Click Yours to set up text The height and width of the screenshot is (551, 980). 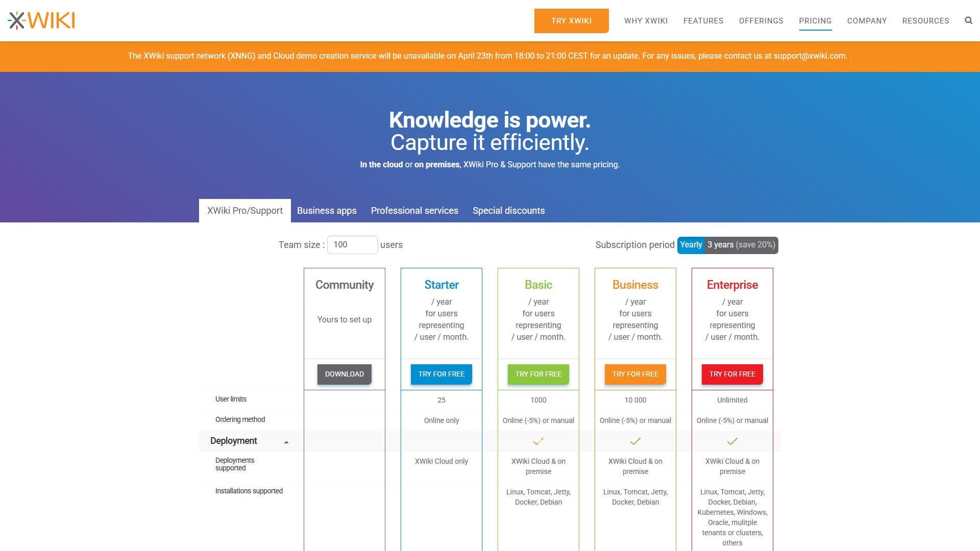(345, 319)
